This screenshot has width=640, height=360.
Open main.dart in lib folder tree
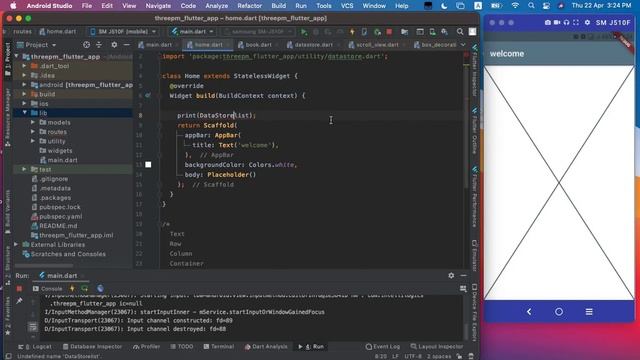tap(62, 160)
